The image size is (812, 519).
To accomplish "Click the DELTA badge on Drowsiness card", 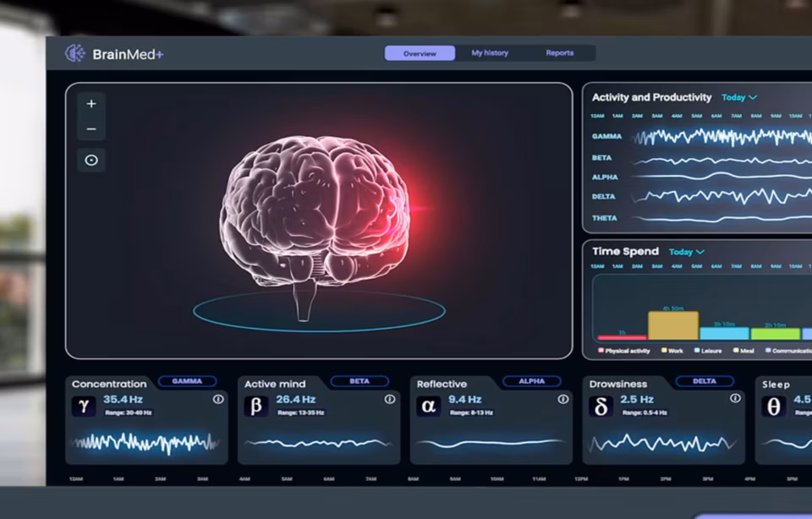I will point(705,381).
